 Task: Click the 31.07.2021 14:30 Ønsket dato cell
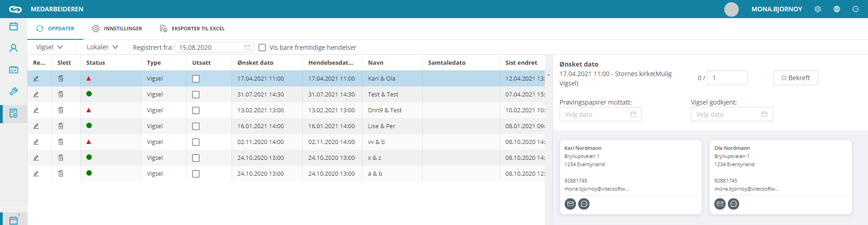(267, 95)
